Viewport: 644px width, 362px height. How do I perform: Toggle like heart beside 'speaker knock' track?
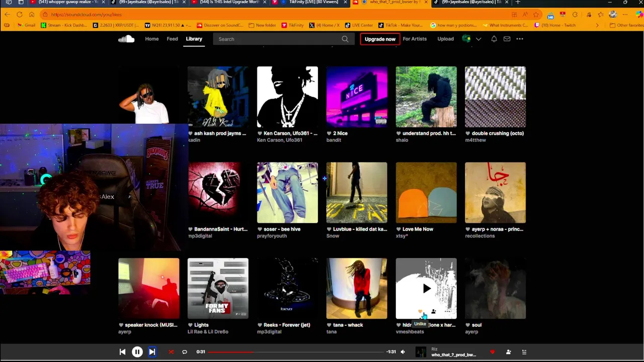(121, 325)
